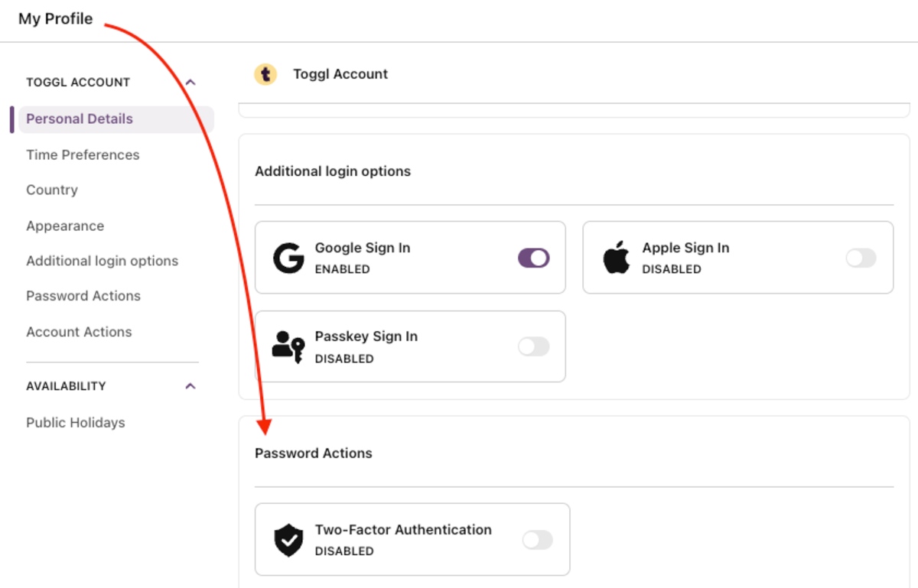Screen dimensions: 918x588
Task: Open Public Holidays settings
Action: point(75,422)
